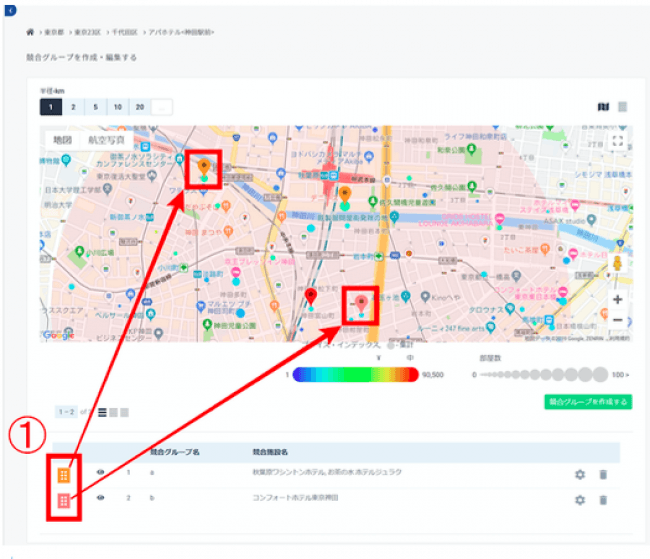Click the orange pin near Ochanomizu Sola City
The height and width of the screenshot is (559, 650).
[203, 167]
